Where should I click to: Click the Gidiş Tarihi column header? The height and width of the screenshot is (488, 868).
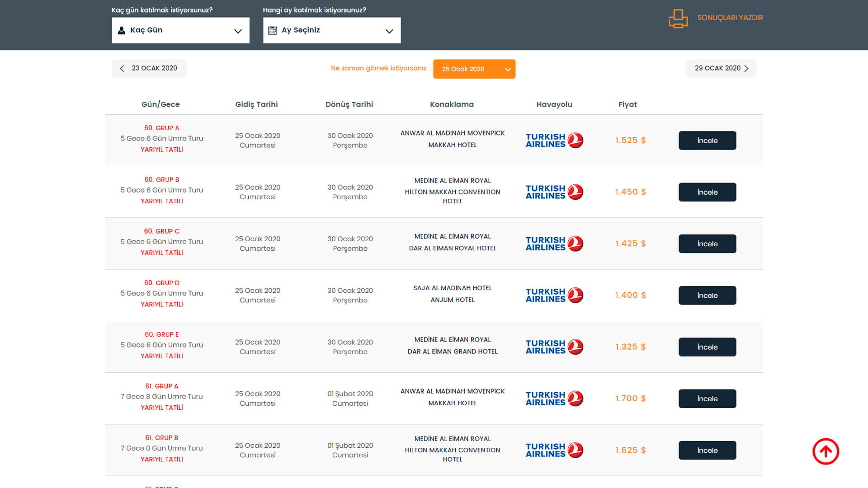[x=256, y=104]
